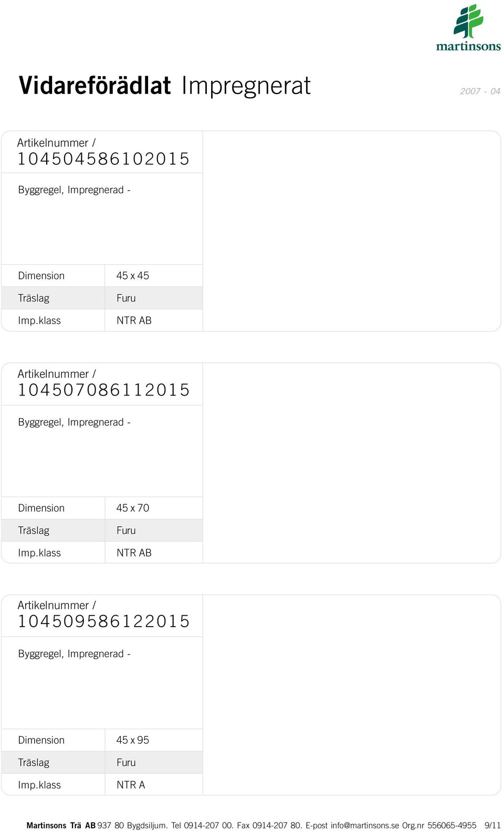Click the Martinsons tree logo

(x=468, y=28)
